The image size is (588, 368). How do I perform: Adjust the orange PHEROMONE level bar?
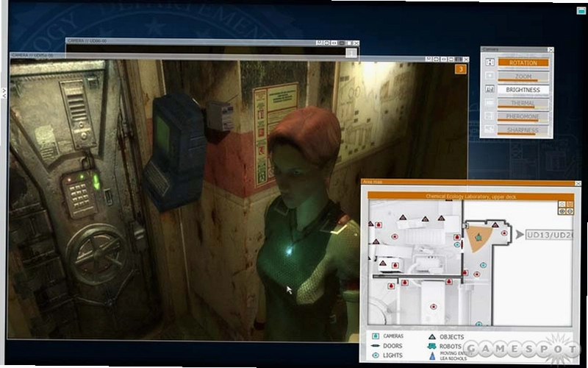[x=517, y=121]
